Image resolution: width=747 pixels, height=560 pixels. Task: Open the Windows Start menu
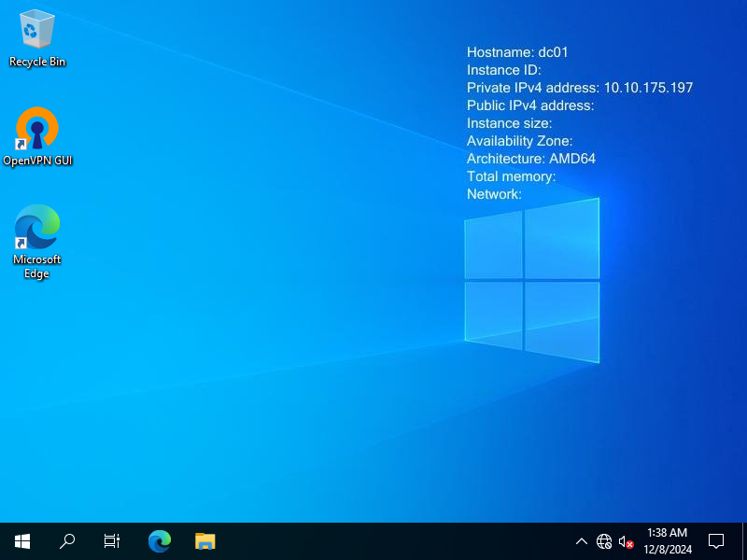22,541
